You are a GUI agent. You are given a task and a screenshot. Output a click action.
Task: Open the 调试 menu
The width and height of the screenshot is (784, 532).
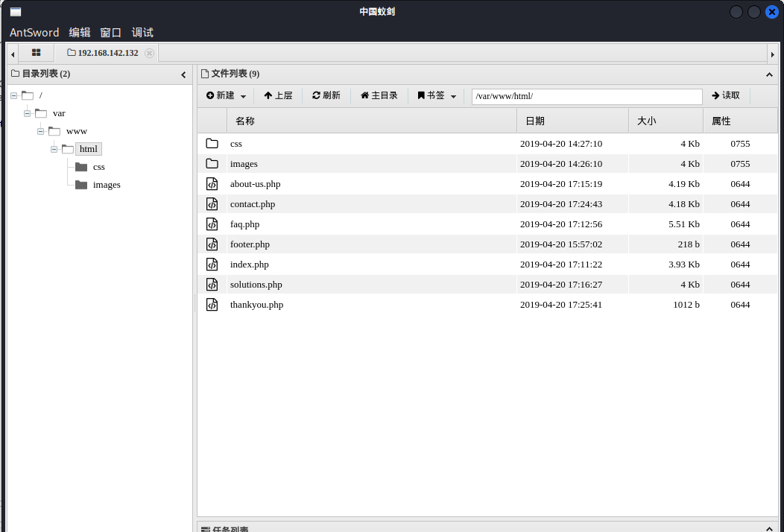tap(142, 33)
